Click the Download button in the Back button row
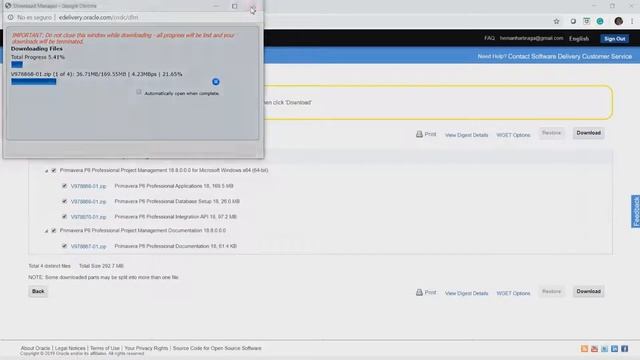The width and height of the screenshot is (640, 360). (589, 291)
